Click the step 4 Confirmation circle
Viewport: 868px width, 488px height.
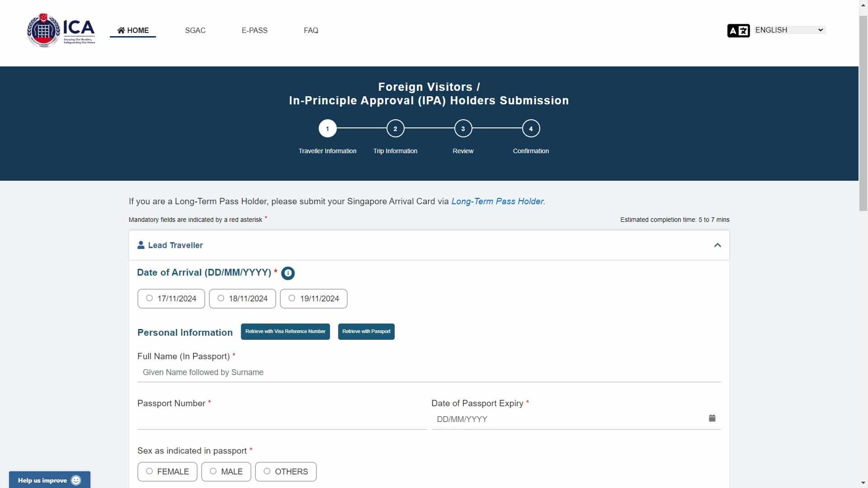pyautogui.click(x=531, y=128)
